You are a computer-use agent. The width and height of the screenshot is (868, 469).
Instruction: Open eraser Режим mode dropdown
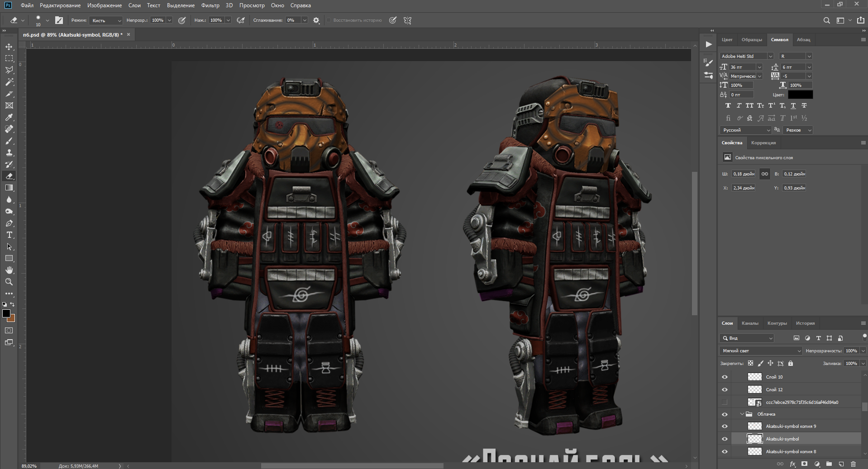(106, 20)
